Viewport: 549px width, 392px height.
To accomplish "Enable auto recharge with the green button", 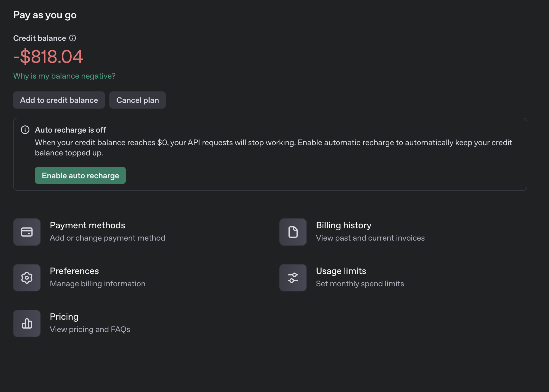I will (x=80, y=175).
